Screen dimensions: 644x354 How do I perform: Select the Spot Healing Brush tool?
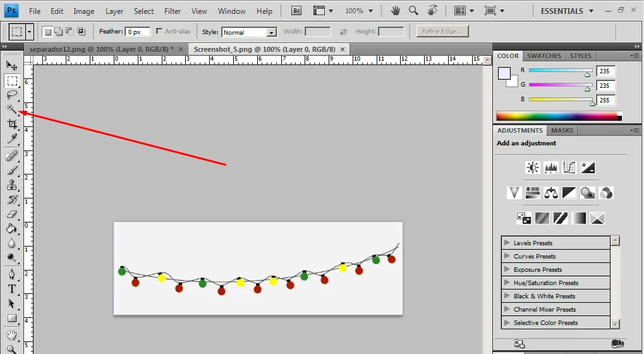click(11, 156)
